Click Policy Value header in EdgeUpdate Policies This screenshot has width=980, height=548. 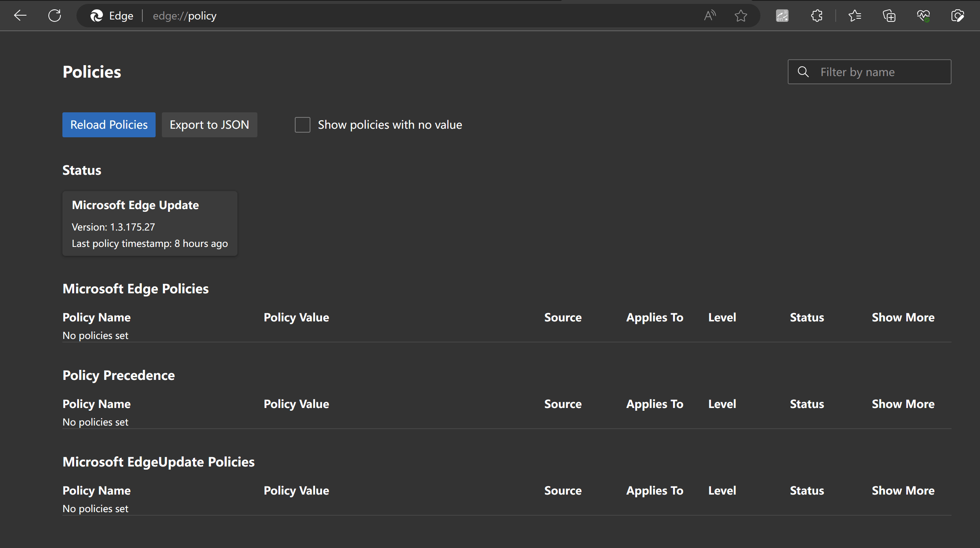[x=296, y=491]
